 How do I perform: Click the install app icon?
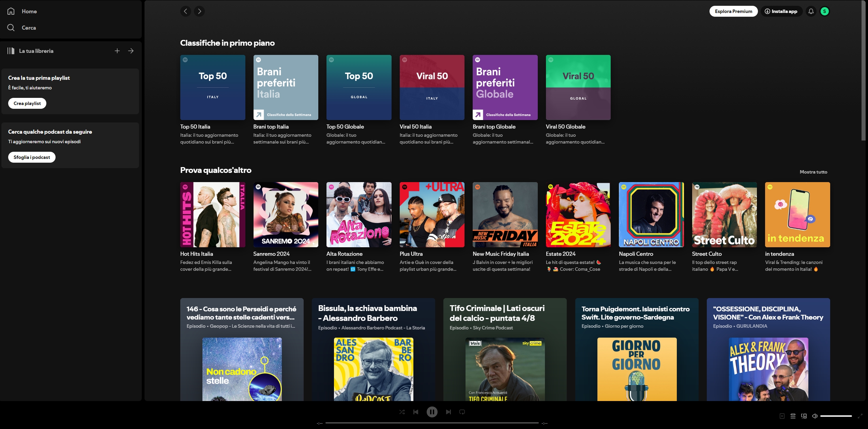768,11
